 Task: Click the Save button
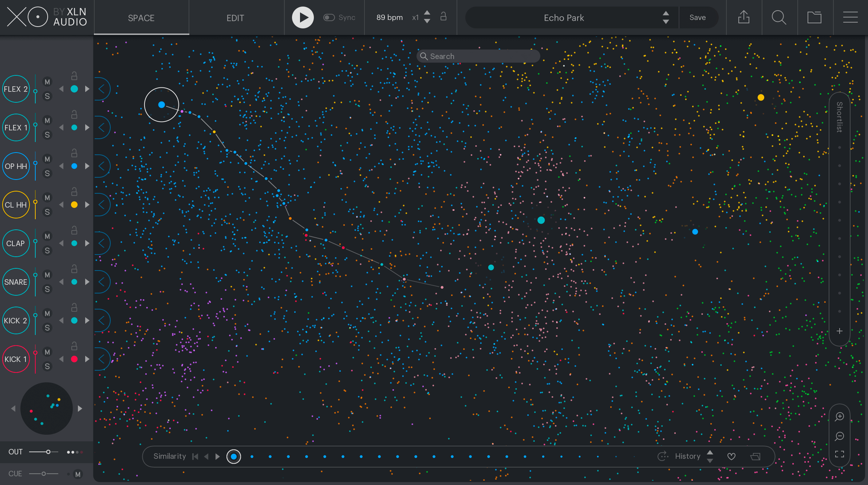(697, 17)
